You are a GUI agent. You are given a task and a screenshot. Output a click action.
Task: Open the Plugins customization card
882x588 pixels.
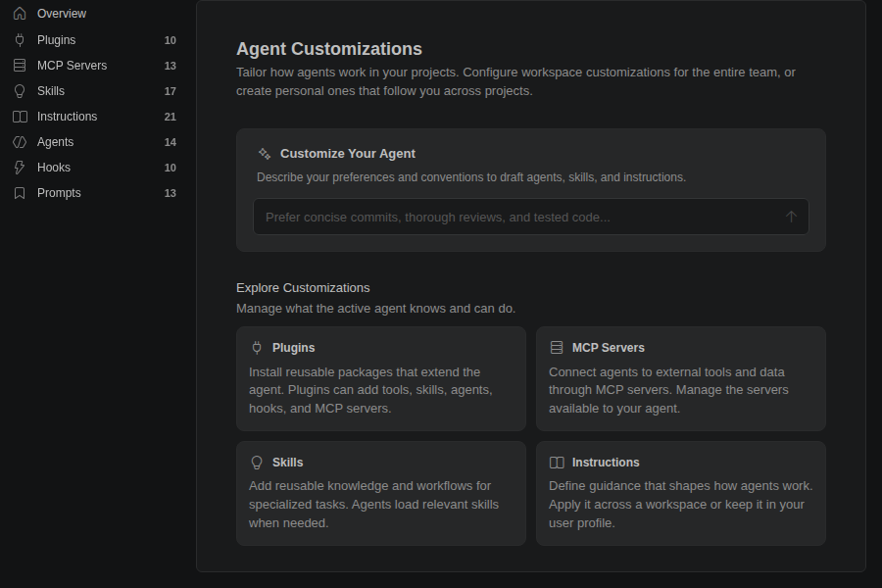click(x=381, y=378)
